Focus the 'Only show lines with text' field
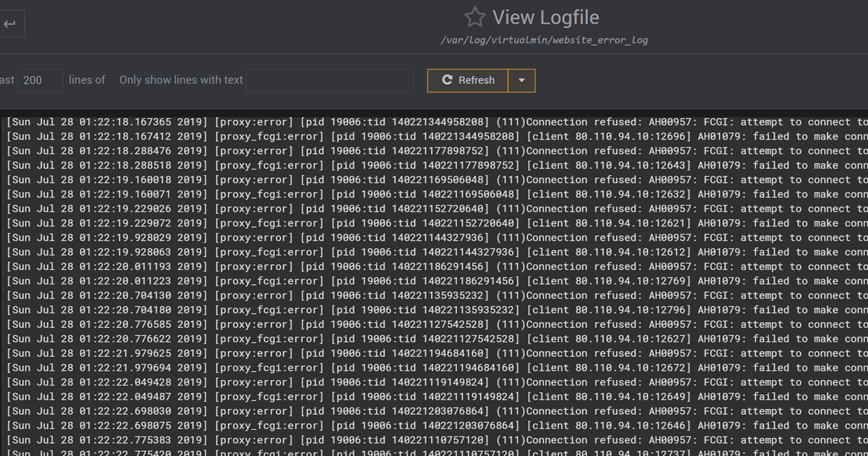868x456 pixels. pyautogui.click(x=330, y=80)
